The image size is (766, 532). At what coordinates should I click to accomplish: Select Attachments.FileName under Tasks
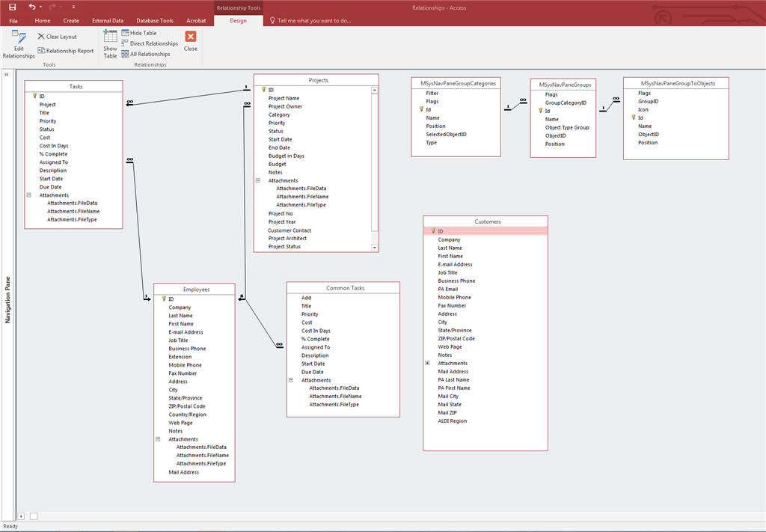coord(73,212)
